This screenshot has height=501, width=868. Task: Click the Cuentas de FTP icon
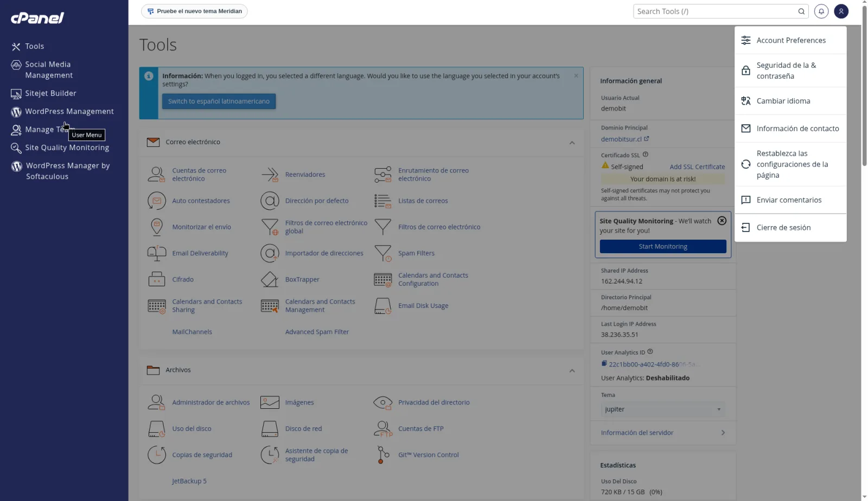pyautogui.click(x=382, y=429)
